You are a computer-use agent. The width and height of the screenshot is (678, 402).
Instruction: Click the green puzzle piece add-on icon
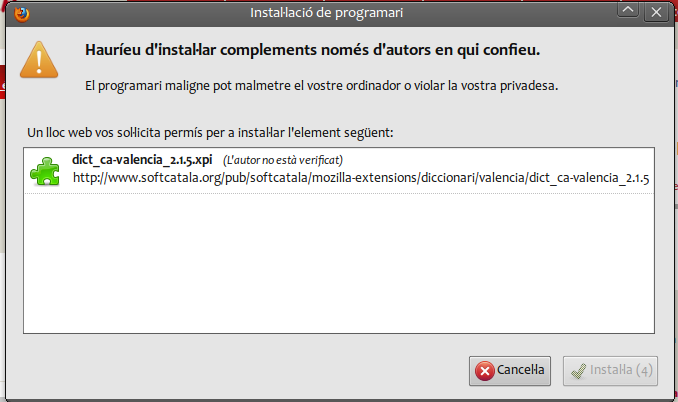[45, 171]
